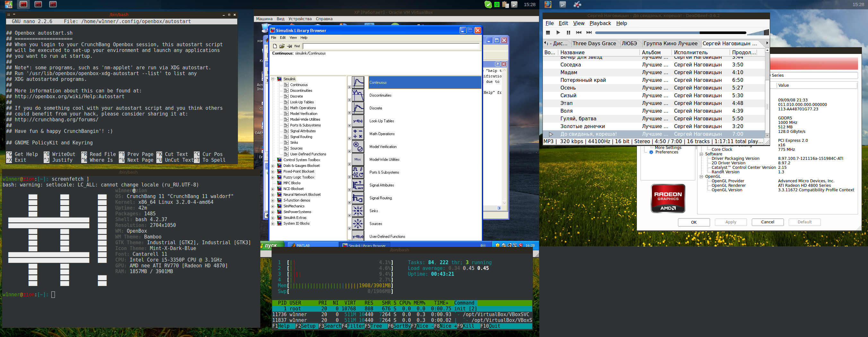This screenshot has height=337, width=868.
Task: Sort playlist by the Название column header
Action: tap(599, 52)
